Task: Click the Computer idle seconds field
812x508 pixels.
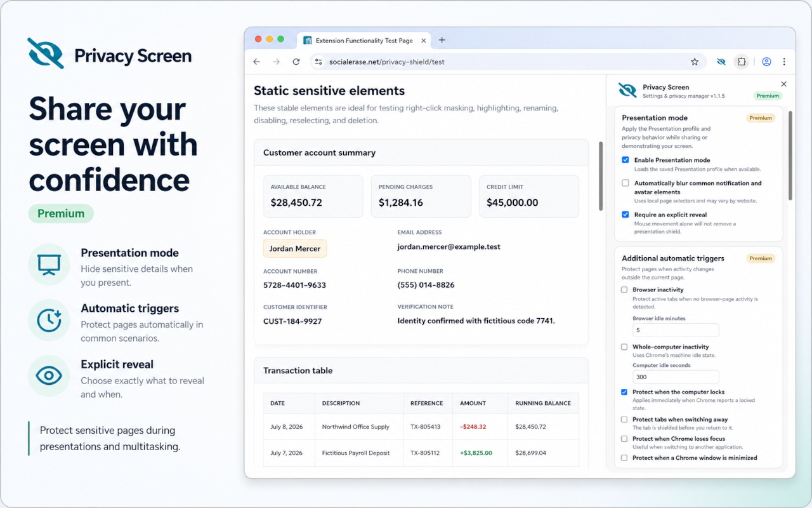Action: click(x=676, y=377)
